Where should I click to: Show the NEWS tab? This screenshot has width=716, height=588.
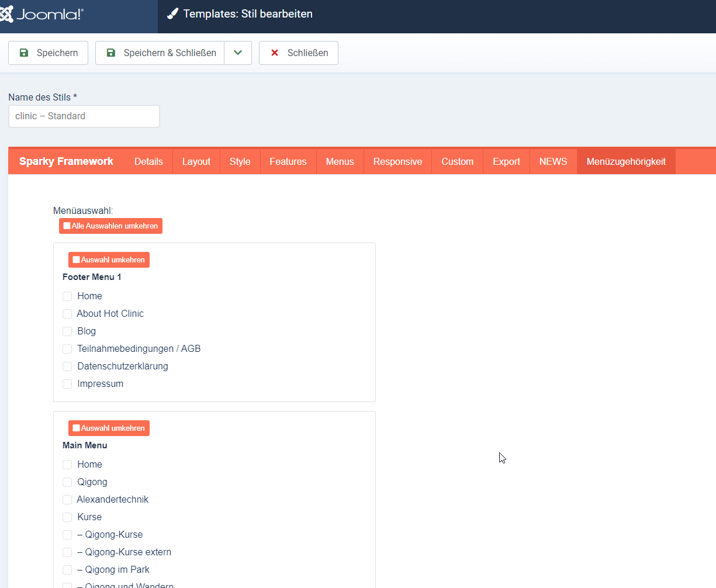[x=554, y=162]
